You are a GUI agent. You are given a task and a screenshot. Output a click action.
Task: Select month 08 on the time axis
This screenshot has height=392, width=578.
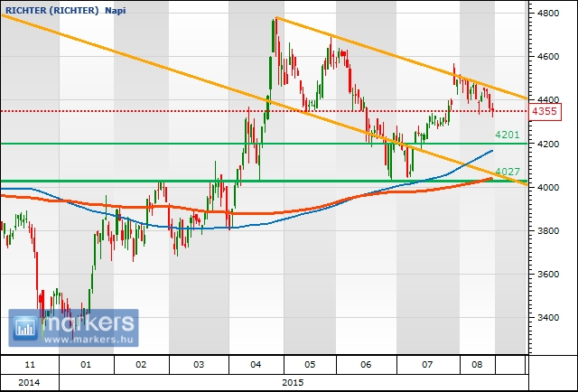477,365
